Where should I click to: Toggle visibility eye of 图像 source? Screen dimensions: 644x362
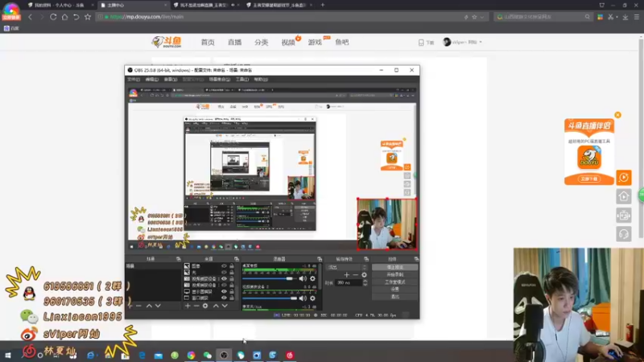click(x=224, y=266)
